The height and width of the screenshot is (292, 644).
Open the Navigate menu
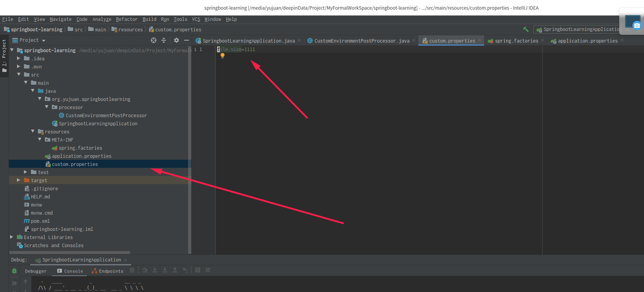point(60,19)
